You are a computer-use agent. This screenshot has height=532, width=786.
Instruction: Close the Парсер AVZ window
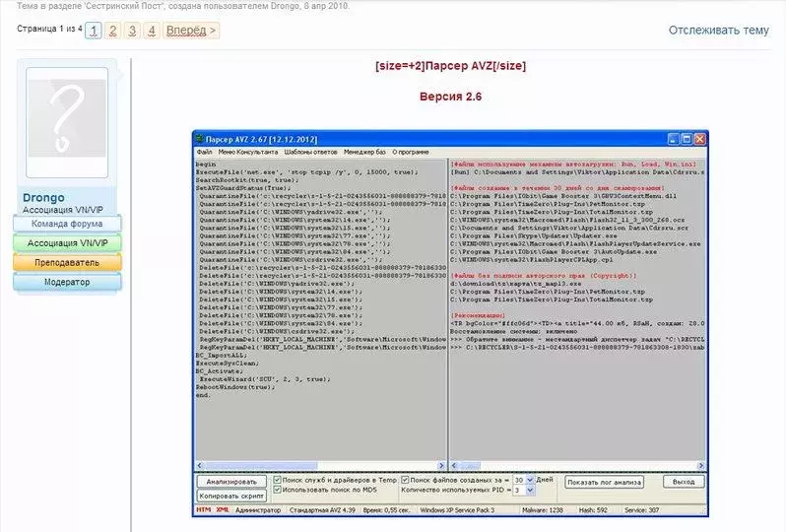click(699, 139)
